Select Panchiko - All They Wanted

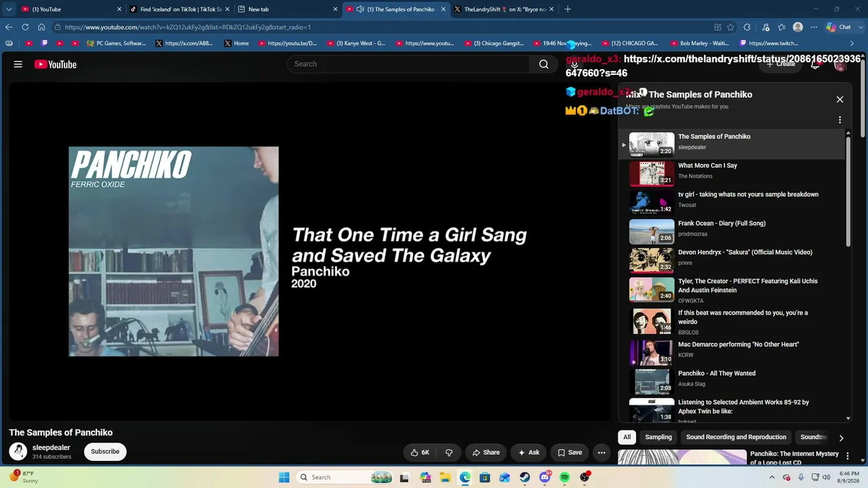coord(732,381)
